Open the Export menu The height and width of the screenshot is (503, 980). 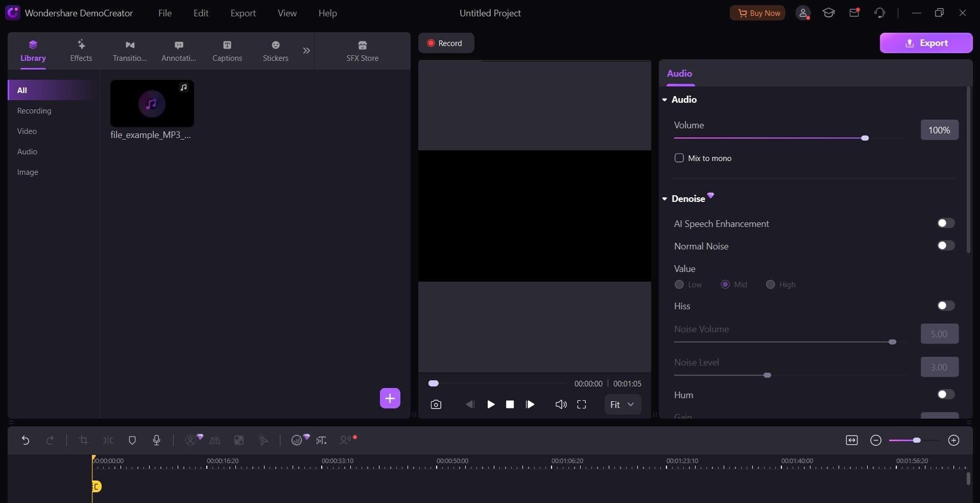click(x=243, y=13)
